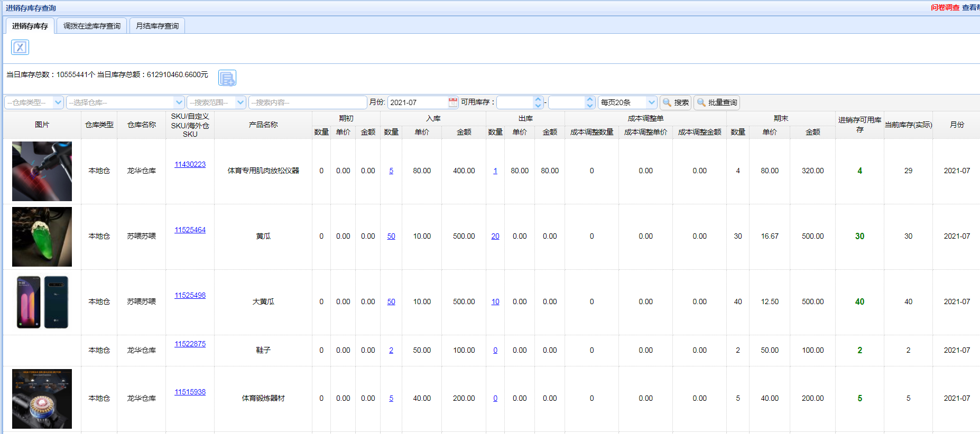980x434 pixels.
Task: Click the Excel export icon
Action: pos(20,48)
